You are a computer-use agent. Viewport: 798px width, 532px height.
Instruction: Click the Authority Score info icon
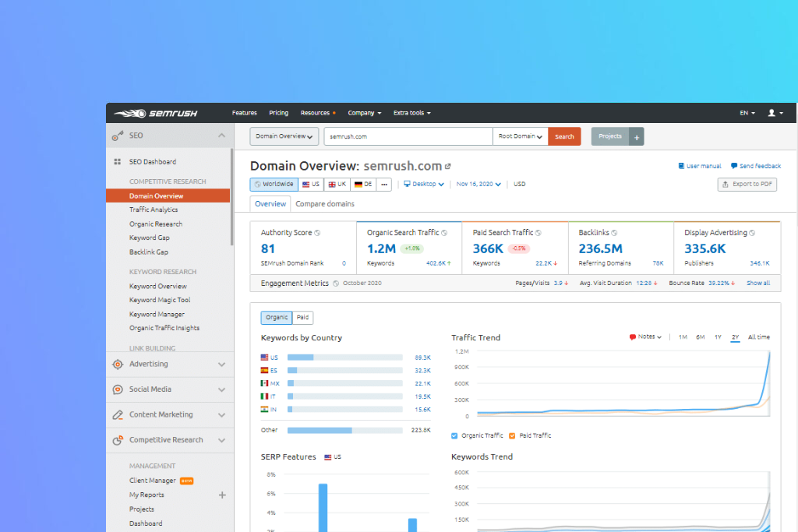317,233
